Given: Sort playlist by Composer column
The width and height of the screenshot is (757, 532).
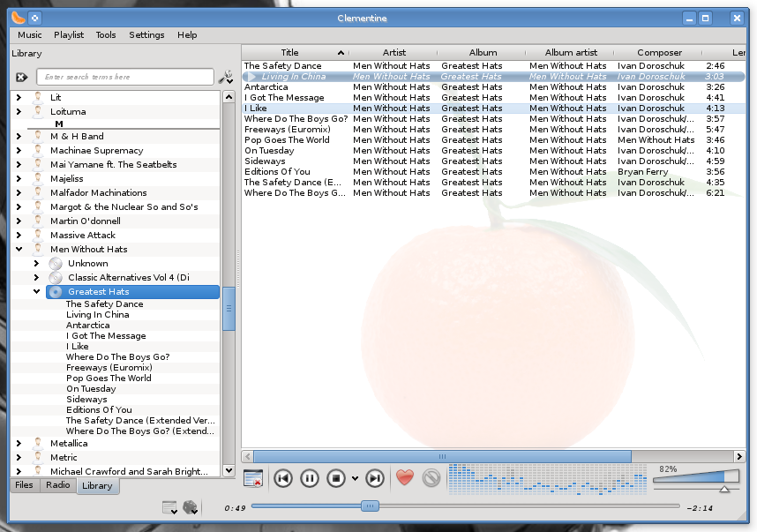Looking at the screenshot, I should click(659, 53).
